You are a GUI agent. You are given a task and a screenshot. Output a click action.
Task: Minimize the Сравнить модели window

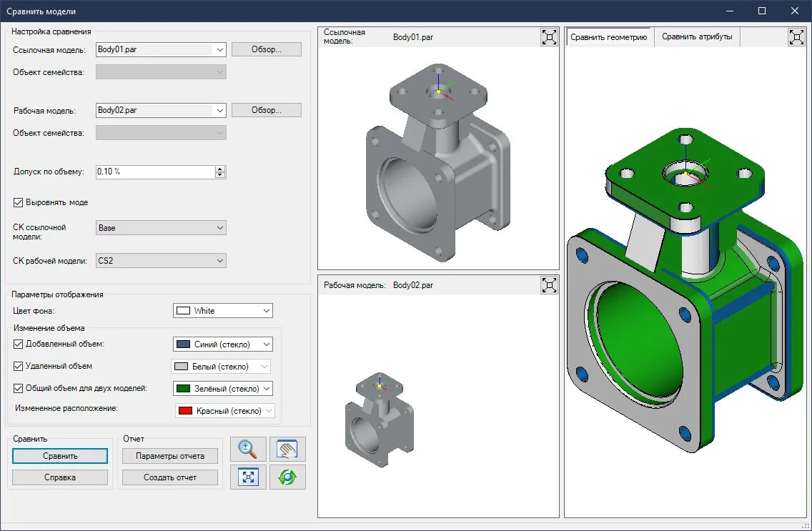pos(729,11)
